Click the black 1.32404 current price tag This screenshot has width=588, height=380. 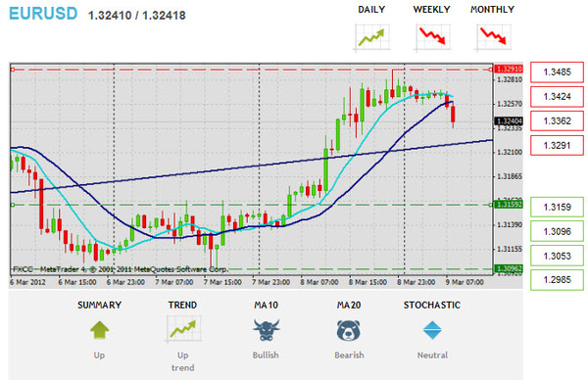pos(509,121)
